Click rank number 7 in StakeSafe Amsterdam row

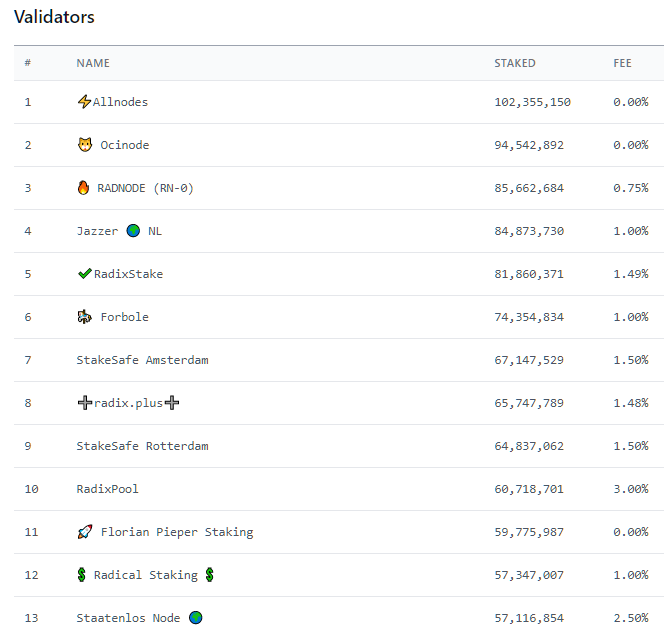[28, 360]
